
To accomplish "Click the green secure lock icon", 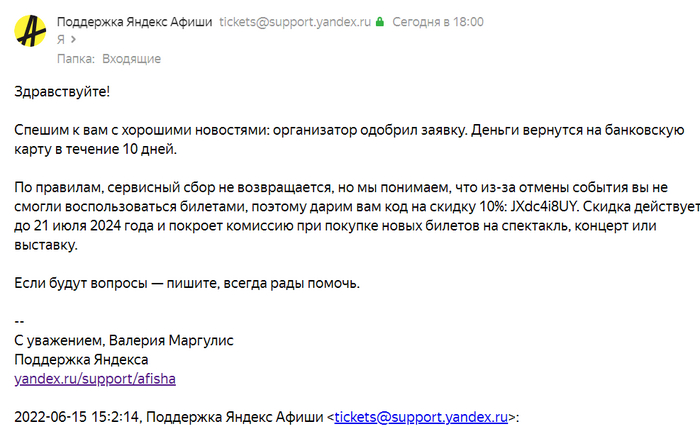I will point(380,21).
